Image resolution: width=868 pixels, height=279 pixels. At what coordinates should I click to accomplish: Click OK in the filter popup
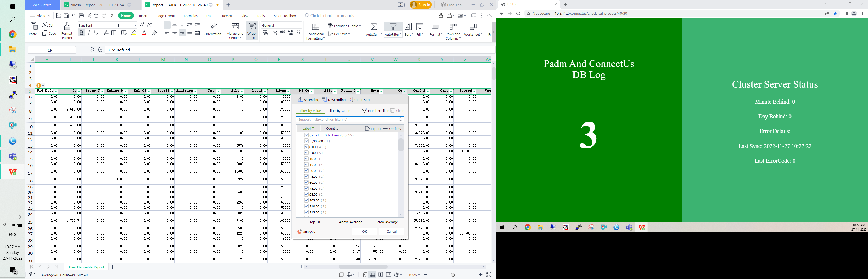[364, 231]
